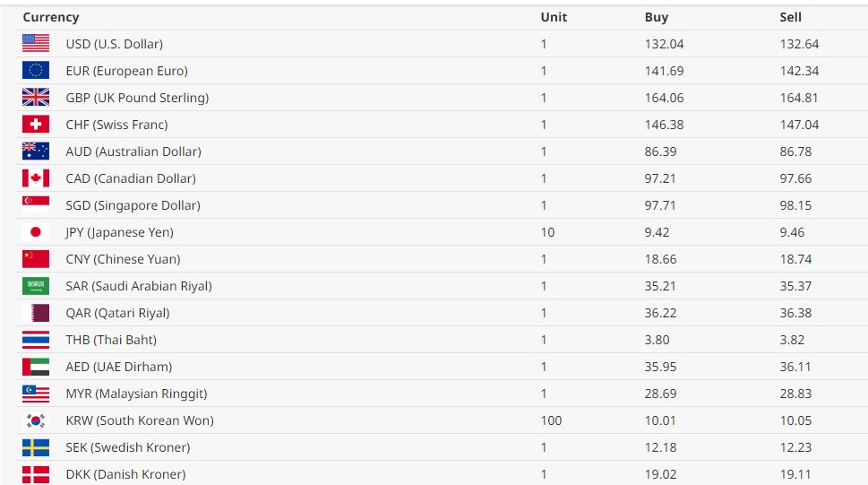
Task: Click the USD sell rate 132.64
Action: [799, 44]
